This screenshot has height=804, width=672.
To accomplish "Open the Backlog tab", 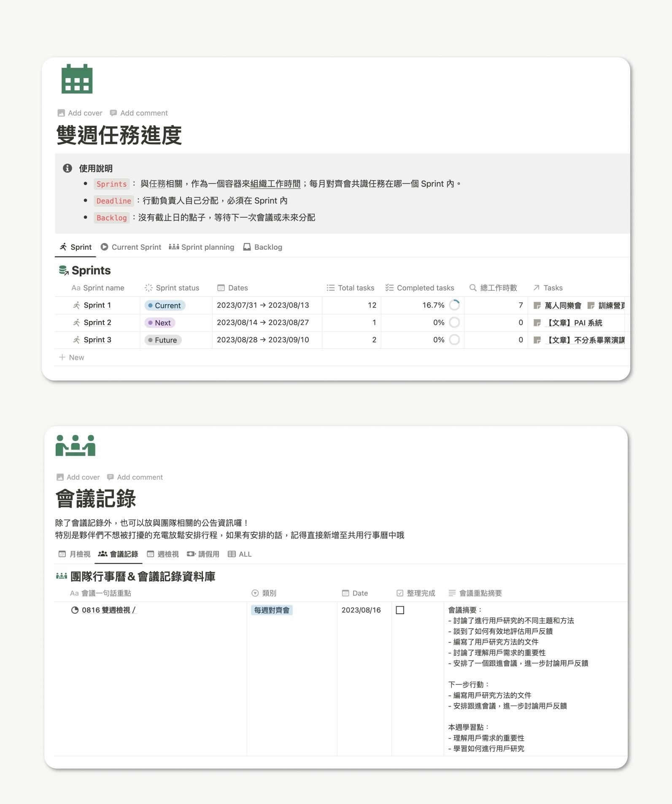I will (x=263, y=247).
